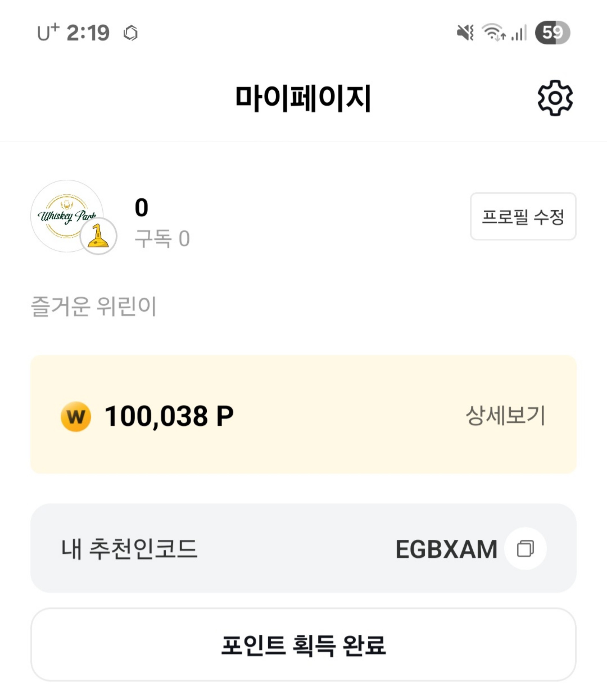Copy the EGBXAM referral code

coord(525,548)
